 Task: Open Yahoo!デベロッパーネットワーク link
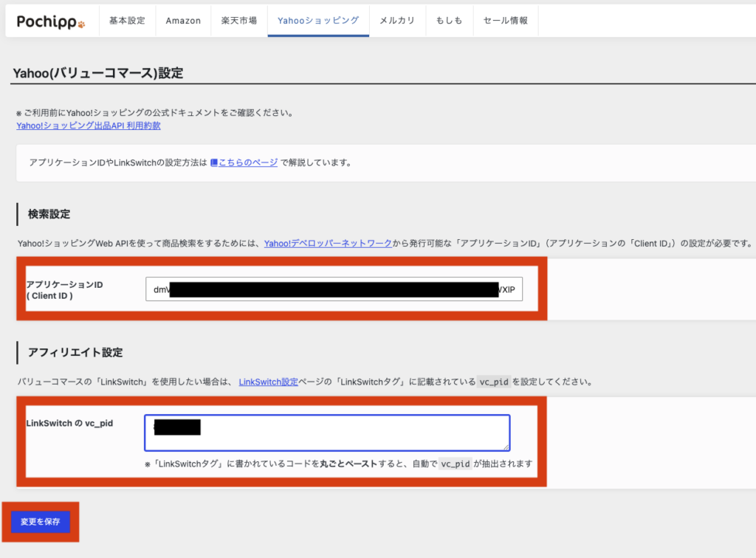coord(328,244)
